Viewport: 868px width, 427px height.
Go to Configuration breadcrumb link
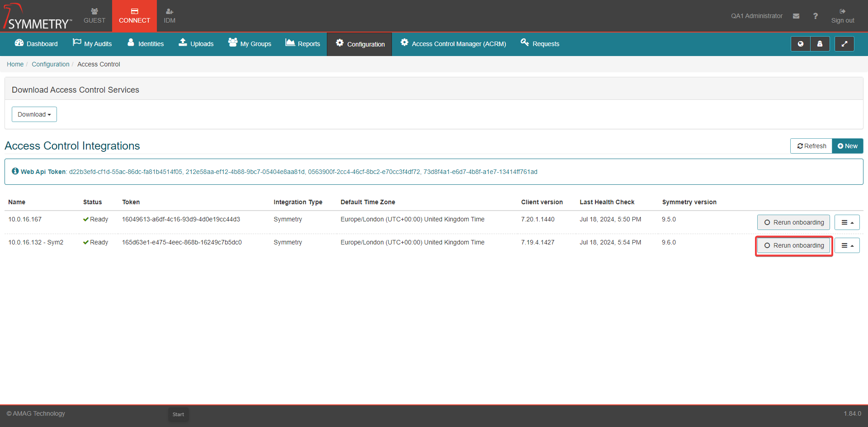pos(51,64)
